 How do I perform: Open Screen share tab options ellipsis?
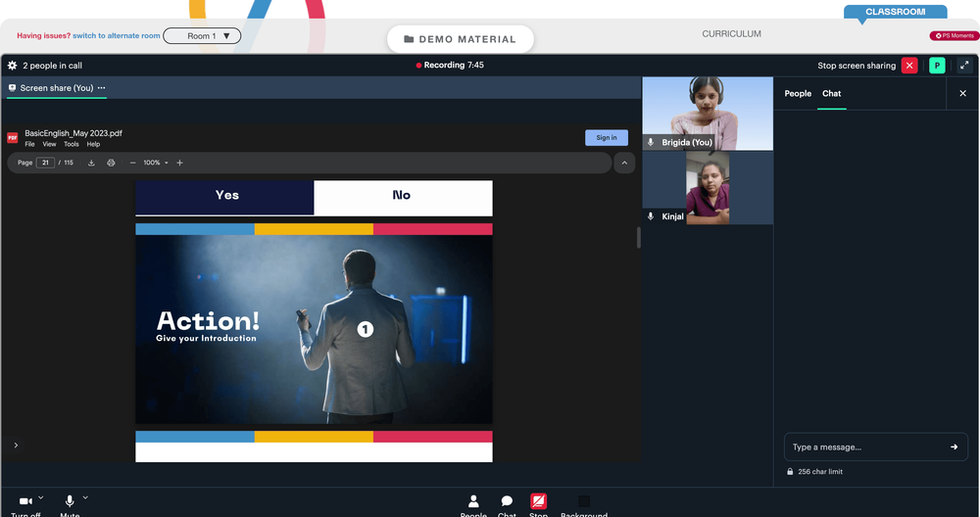click(101, 88)
